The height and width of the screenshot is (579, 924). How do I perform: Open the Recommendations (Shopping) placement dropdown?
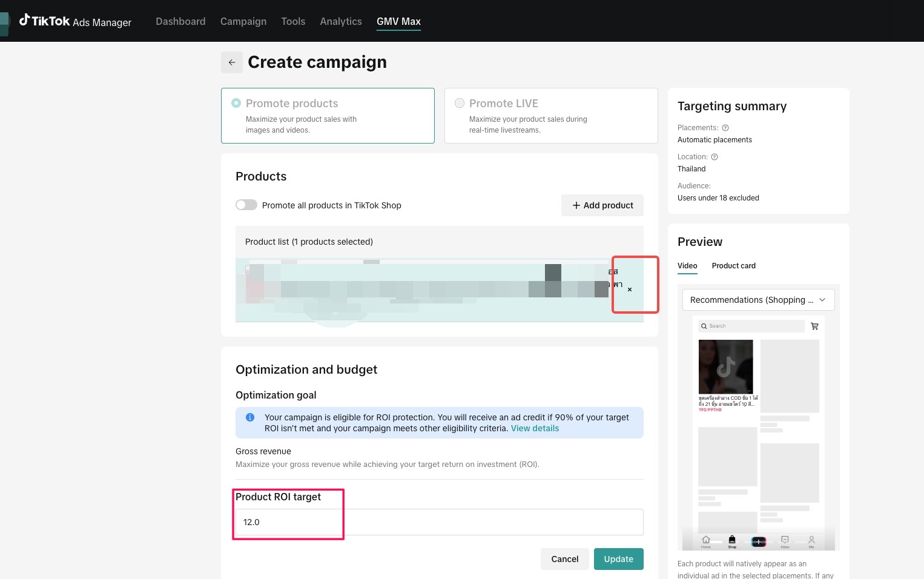758,300
